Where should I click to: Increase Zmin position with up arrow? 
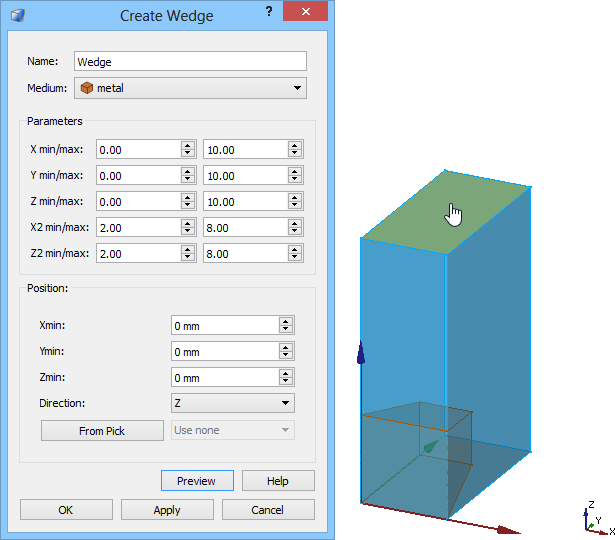[x=286, y=373]
